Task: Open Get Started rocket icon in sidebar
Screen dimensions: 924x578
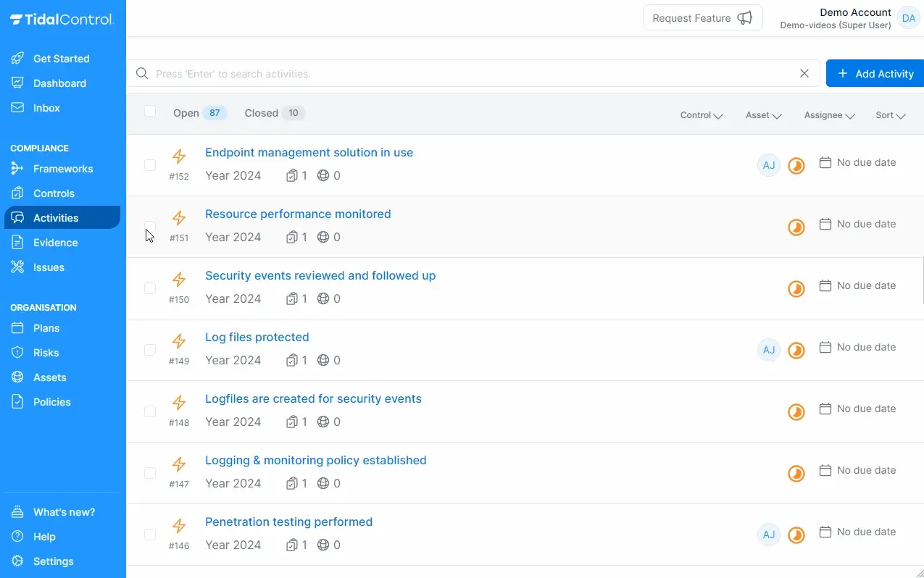Action: 17,59
